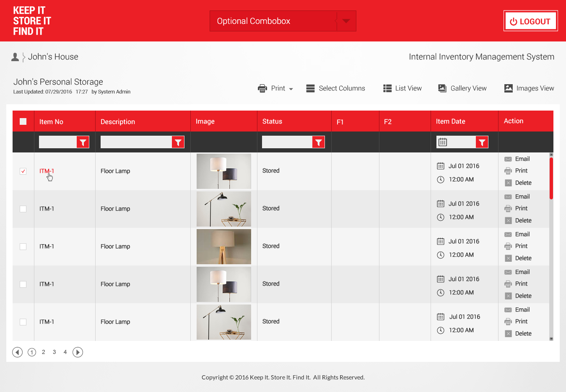Image resolution: width=566 pixels, height=392 pixels.
Task: Click the Logout power icon
Action: pyautogui.click(x=513, y=21)
